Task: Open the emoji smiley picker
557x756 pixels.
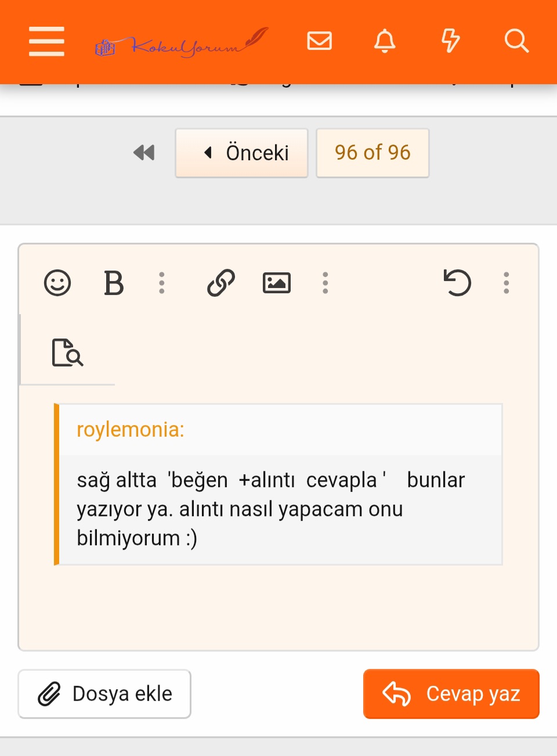Action: click(57, 283)
